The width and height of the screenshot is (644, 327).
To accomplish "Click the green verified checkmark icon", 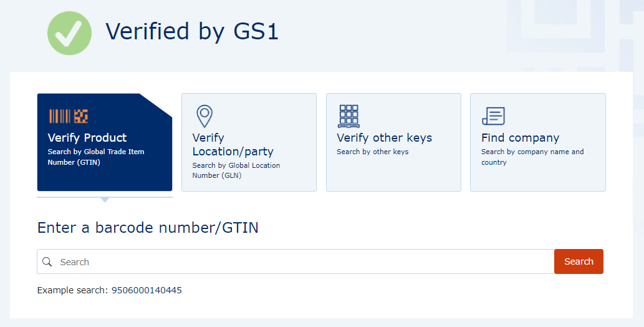I will pos(69,33).
